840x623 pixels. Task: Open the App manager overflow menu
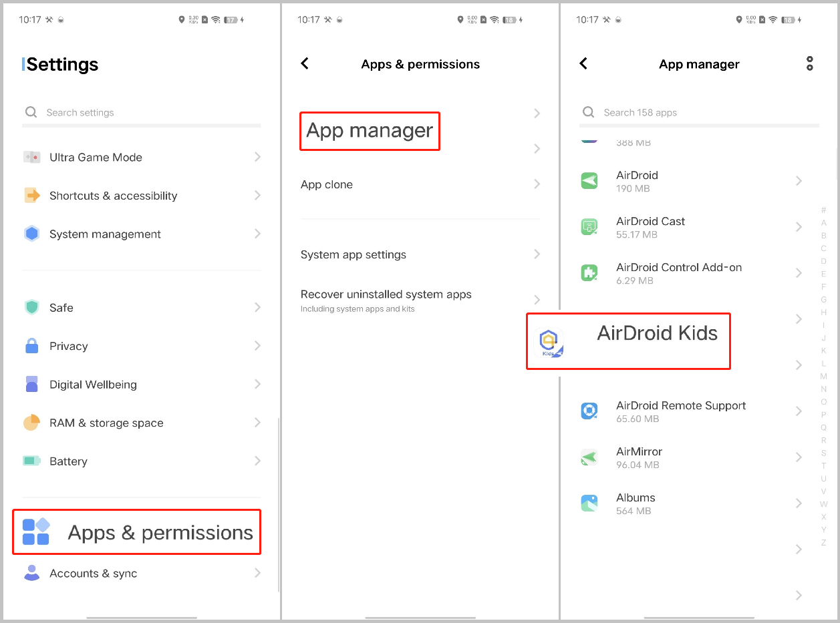(x=809, y=63)
